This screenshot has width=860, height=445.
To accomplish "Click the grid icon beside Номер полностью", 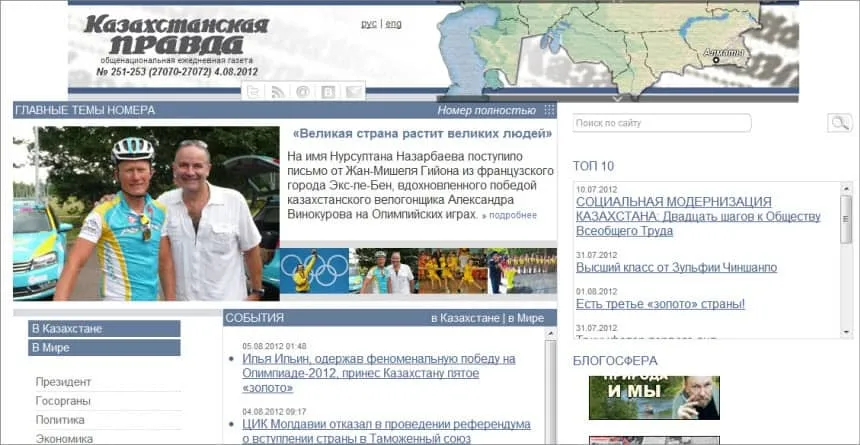I will click(549, 110).
